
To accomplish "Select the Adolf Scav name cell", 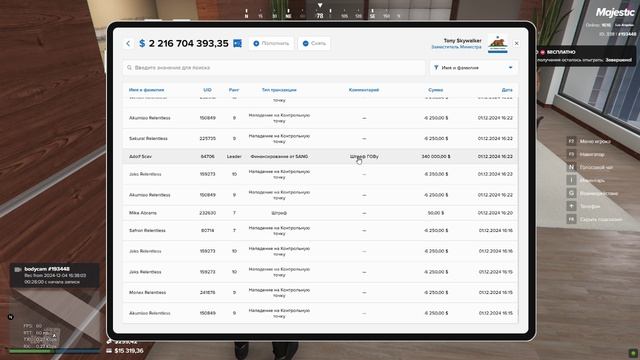I will click(140, 156).
